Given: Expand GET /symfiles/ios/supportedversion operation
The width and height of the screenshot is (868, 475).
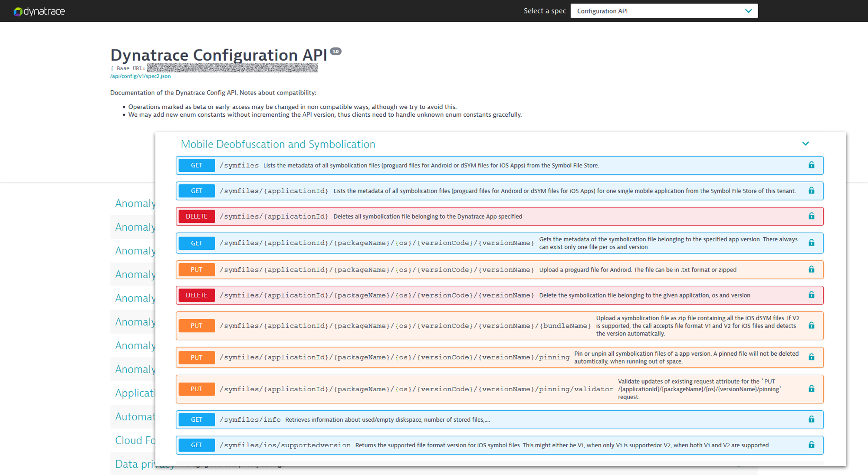Looking at the screenshot, I should [x=499, y=445].
